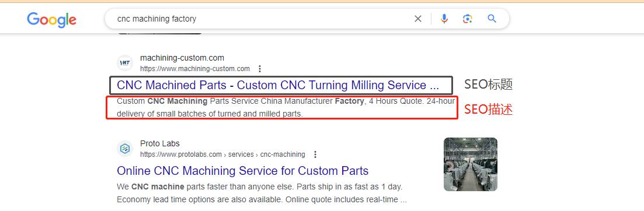Click the 'Custom CNC Machining Parts Service' description
Screen dimensions: 644x211
point(286,107)
